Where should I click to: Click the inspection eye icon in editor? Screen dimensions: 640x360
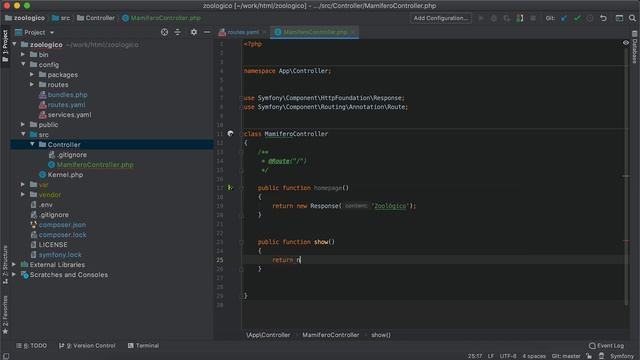[626, 43]
